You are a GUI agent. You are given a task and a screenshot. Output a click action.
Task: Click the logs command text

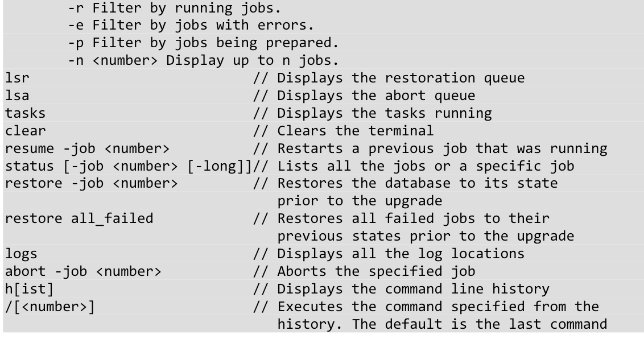[21, 254]
